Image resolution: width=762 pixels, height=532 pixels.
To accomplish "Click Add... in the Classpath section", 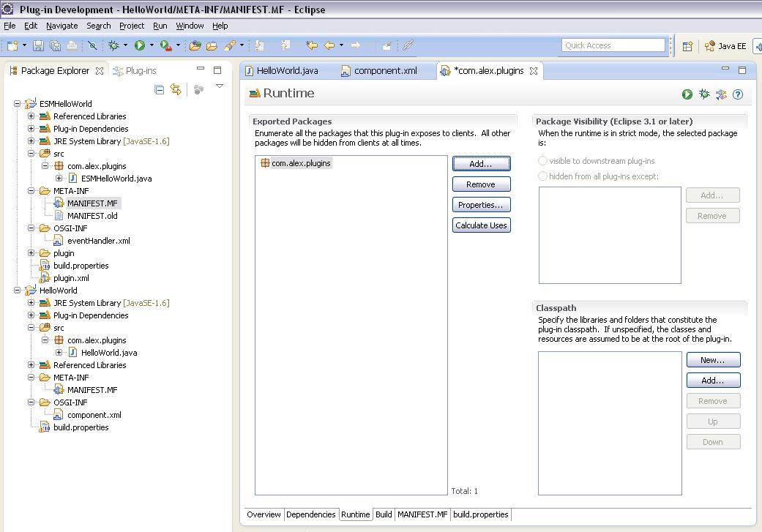I will pos(713,381).
